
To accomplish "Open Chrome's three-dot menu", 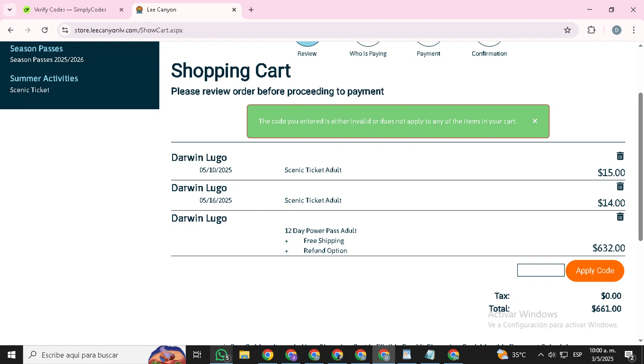I will tap(634, 30).
